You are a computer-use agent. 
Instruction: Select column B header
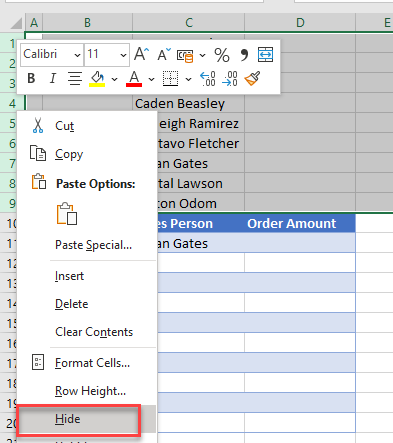[x=87, y=23]
